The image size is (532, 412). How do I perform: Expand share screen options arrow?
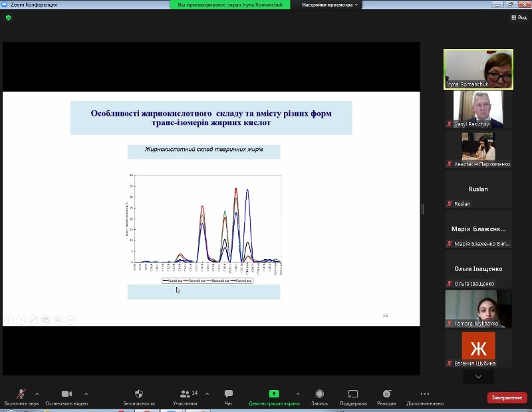pyautogui.click(x=298, y=393)
